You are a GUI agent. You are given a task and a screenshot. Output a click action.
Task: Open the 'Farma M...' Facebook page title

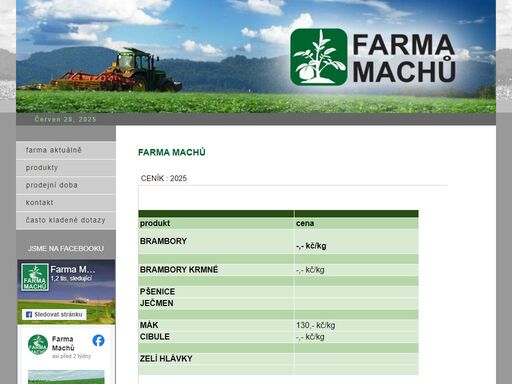(x=73, y=269)
